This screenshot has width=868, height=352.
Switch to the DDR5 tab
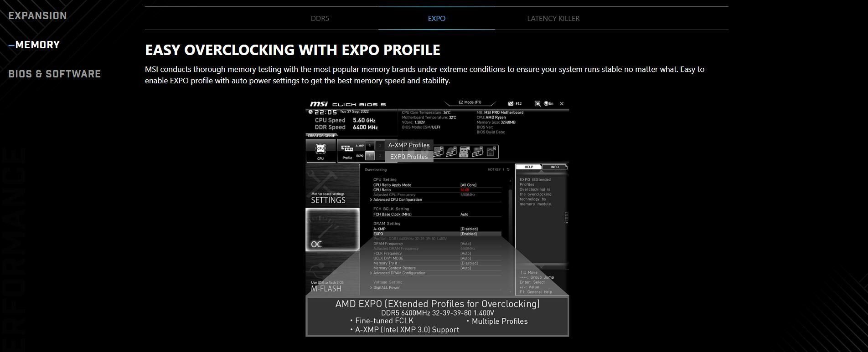click(320, 19)
